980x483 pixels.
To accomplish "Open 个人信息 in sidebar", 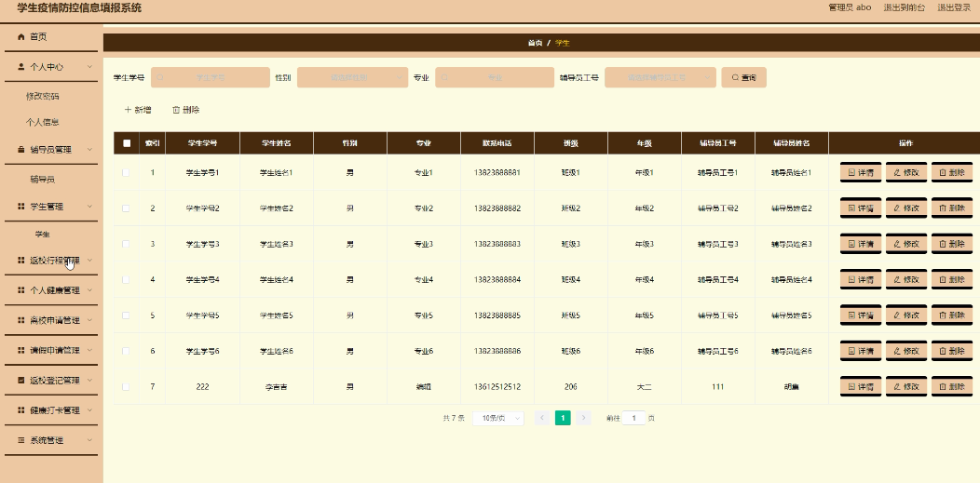I will [43, 123].
